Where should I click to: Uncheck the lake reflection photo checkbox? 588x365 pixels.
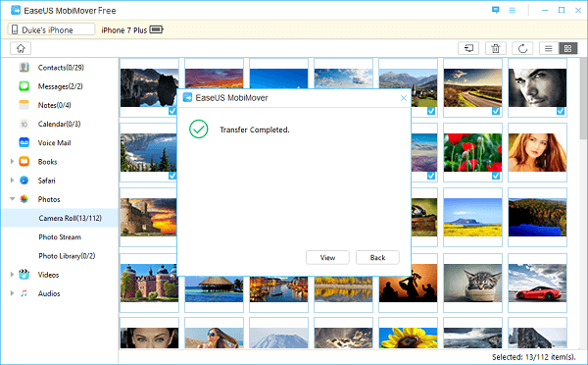(172, 111)
